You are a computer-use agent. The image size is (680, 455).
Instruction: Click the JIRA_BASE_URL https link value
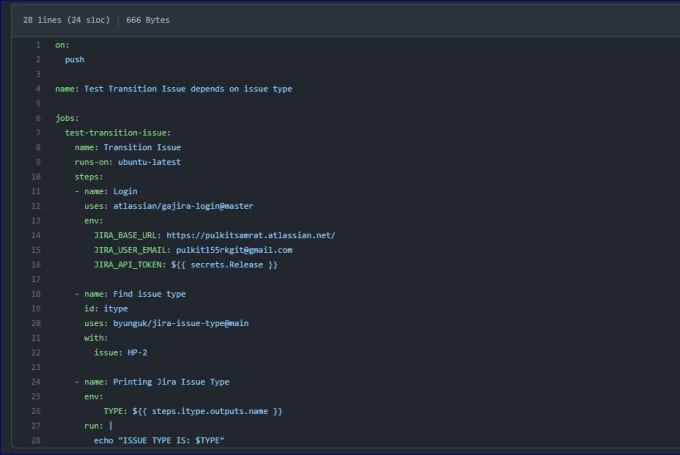(251, 236)
